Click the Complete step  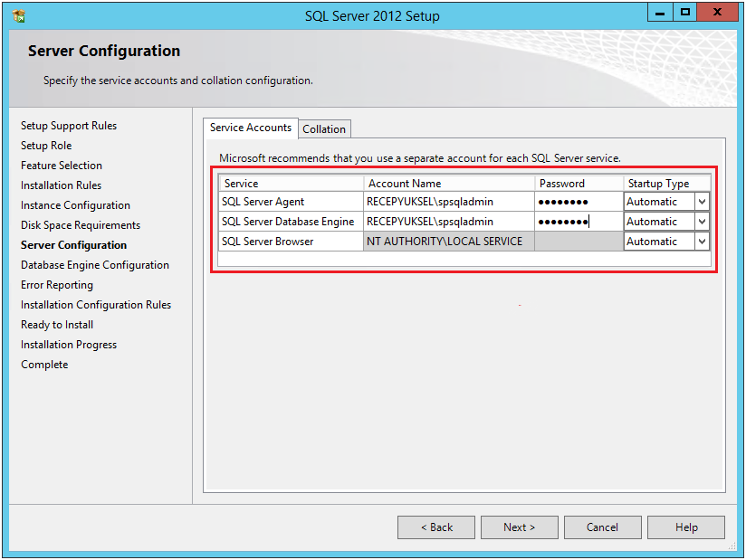[x=44, y=365]
